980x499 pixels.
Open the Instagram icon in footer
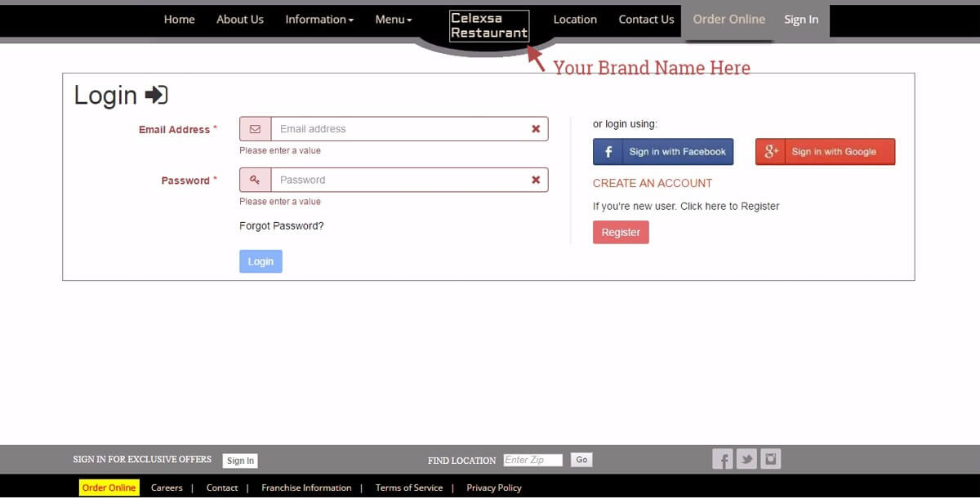click(x=771, y=459)
